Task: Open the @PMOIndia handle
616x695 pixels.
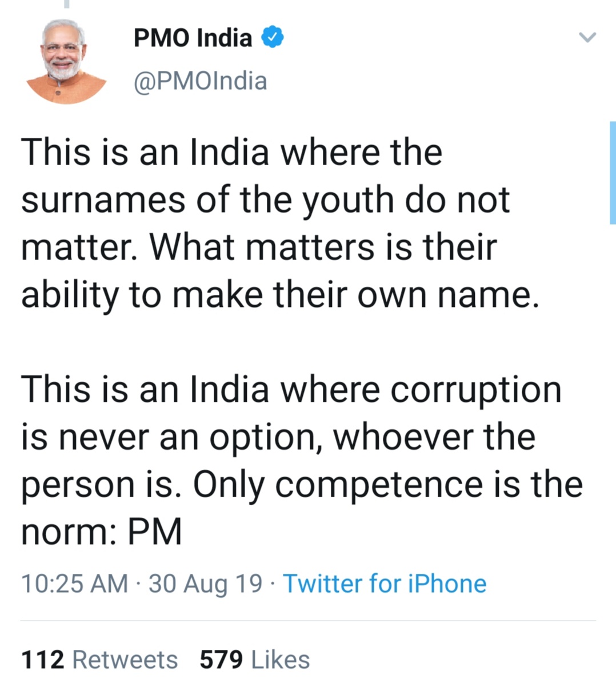Action: [200, 81]
